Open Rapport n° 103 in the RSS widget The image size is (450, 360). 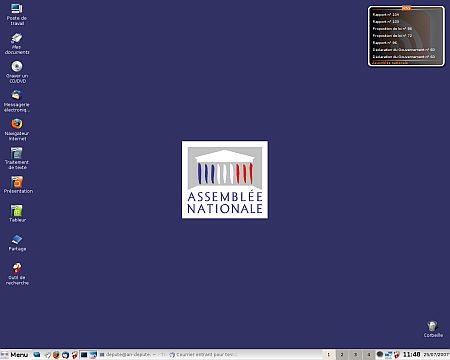[386, 22]
